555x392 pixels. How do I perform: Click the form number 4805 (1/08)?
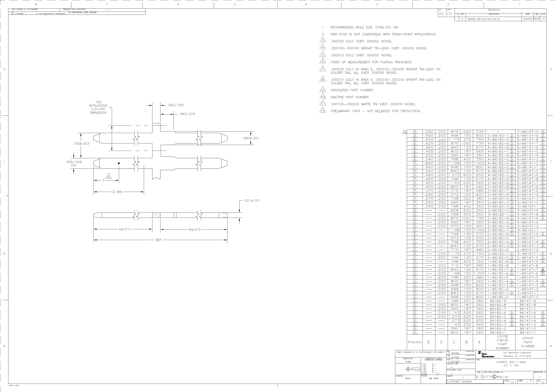coord(14,385)
